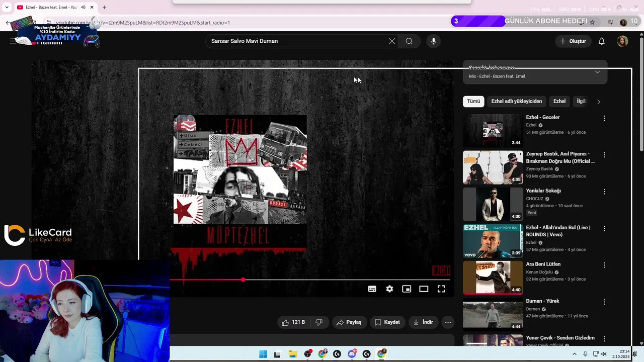Open the YouTube account avatar menu

click(x=622, y=41)
